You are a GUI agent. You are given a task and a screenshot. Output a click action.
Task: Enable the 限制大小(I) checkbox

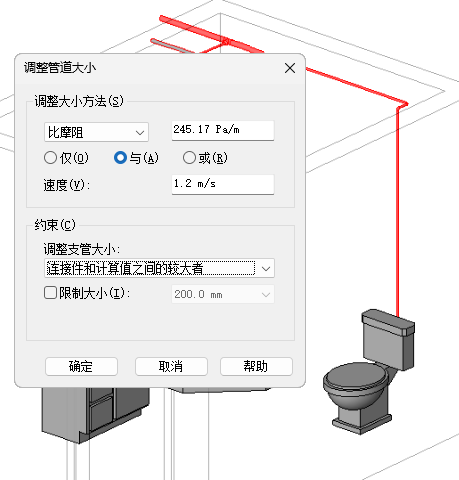pos(50,293)
